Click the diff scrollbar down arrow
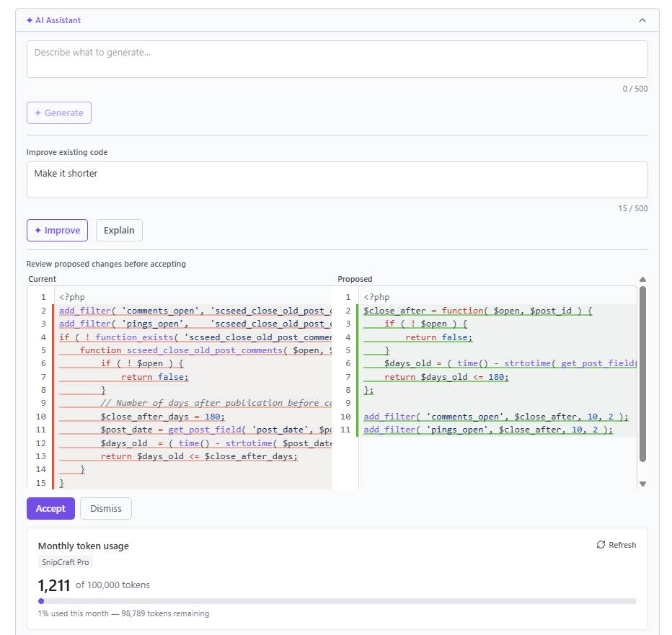Screen dimensions: 672x635 coord(642,484)
